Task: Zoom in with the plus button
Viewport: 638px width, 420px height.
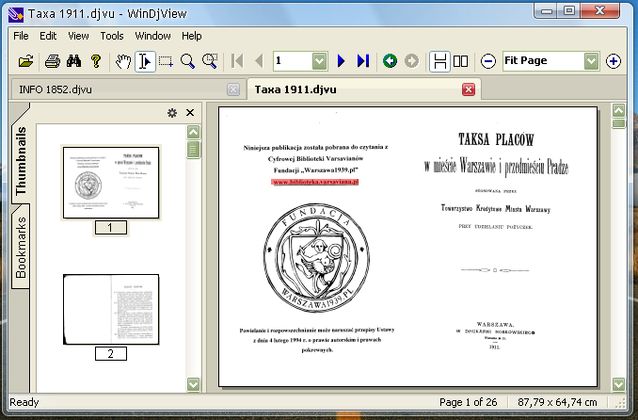Action: 613,61
